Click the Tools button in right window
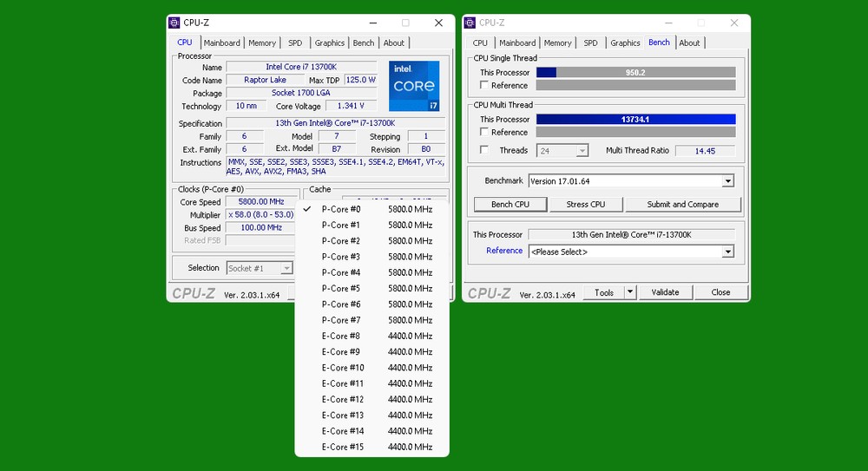This screenshot has height=471, width=868. tap(604, 292)
